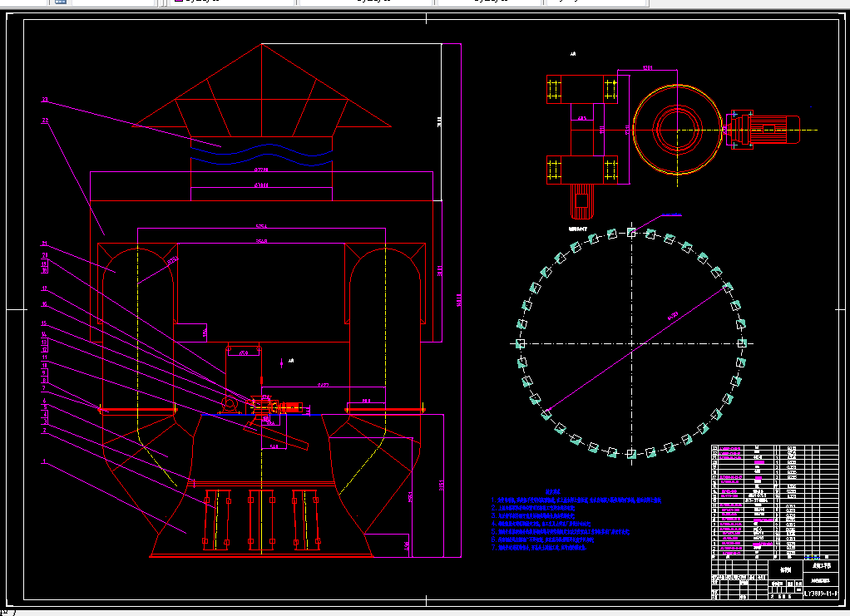
Task: Select the diagonal diameter dimension text in the bolt circle
Action: [673, 316]
